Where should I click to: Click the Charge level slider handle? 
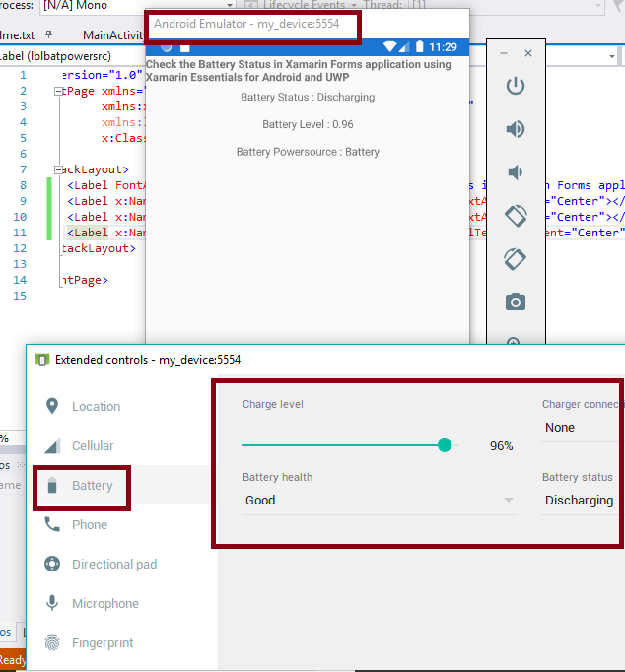pyautogui.click(x=445, y=445)
